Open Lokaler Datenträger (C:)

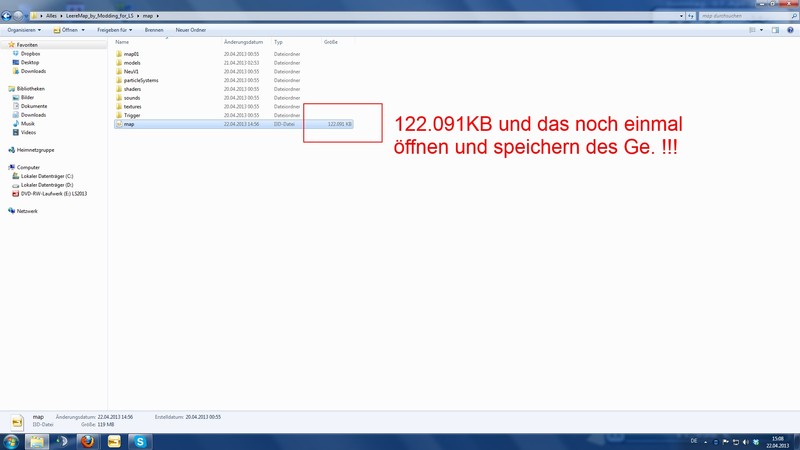[47, 176]
